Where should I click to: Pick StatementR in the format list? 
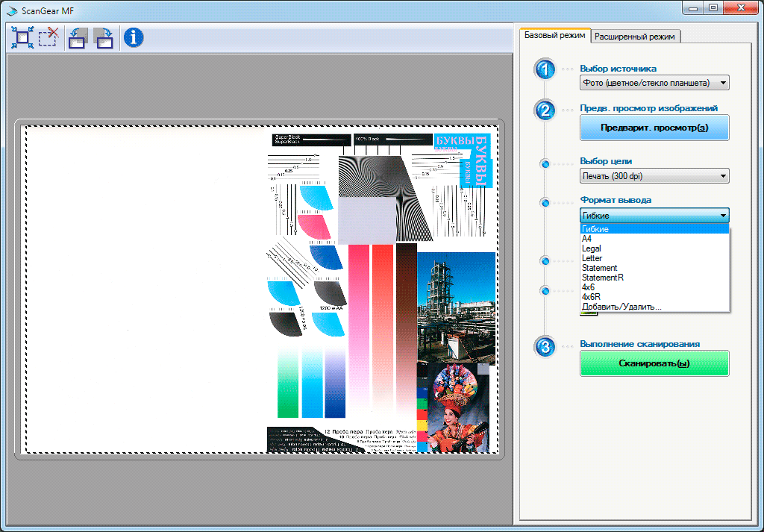tap(654, 278)
